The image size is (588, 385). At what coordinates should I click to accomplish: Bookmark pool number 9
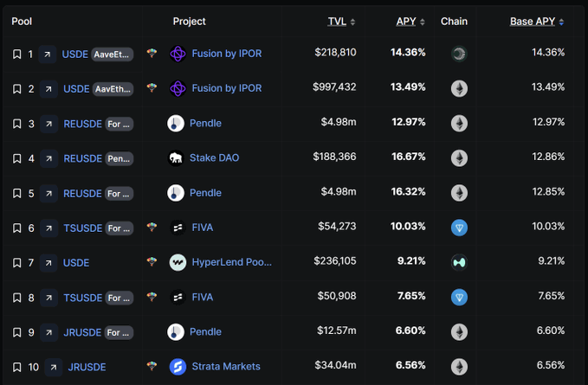coord(16,331)
